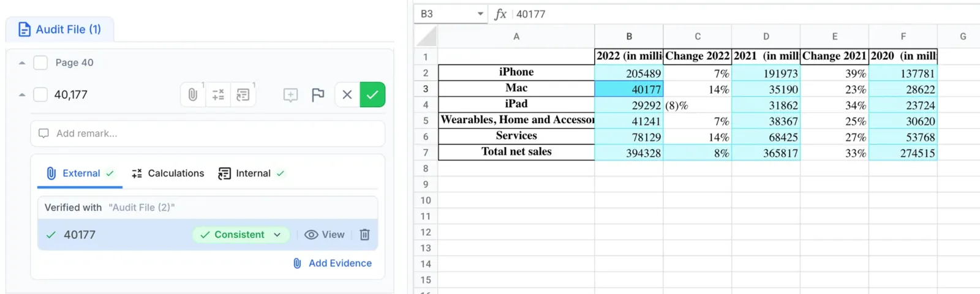The width and height of the screenshot is (980, 294).
Task: Switch to the Internal tab
Action: (251, 173)
